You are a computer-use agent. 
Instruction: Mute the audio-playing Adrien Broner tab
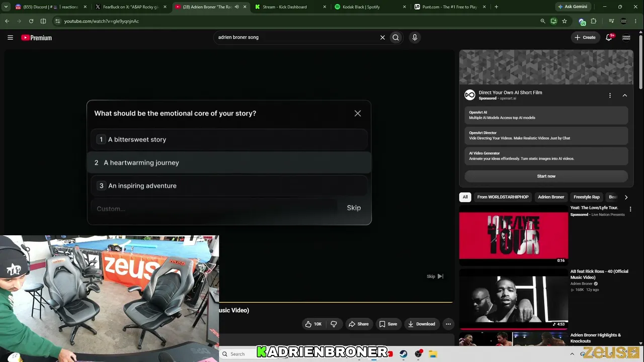coord(236,7)
